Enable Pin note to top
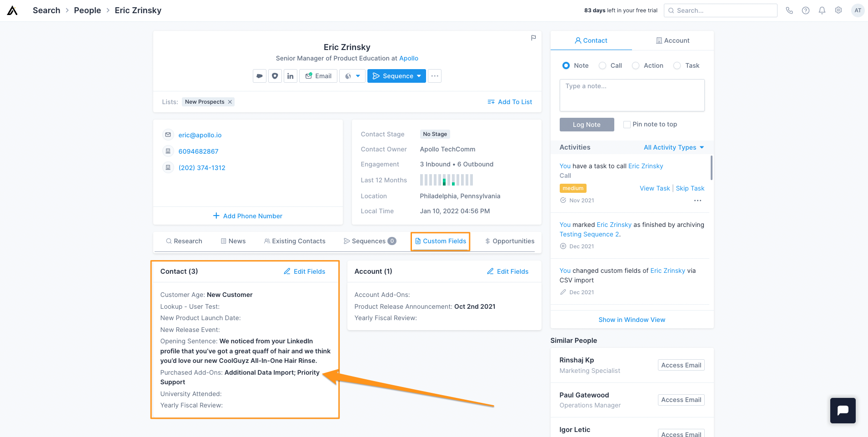868x437 pixels. pyautogui.click(x=627, y=124)
